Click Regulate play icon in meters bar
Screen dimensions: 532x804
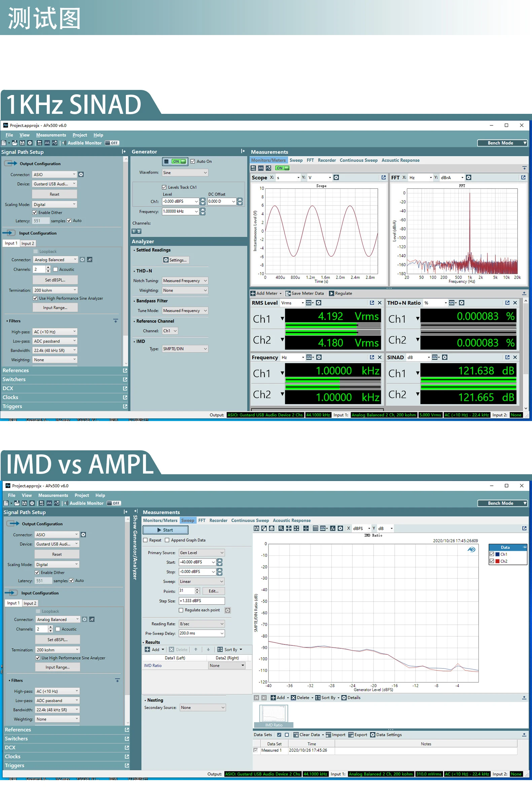[331, 293]
